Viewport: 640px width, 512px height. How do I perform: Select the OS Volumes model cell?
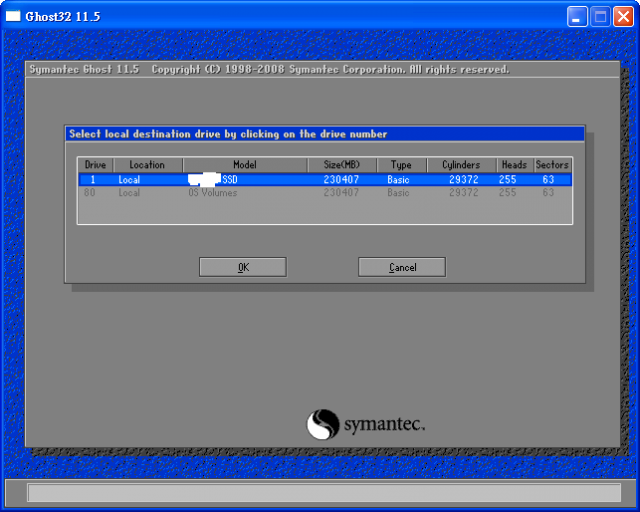pyautogui.click(x=213, y=192)
